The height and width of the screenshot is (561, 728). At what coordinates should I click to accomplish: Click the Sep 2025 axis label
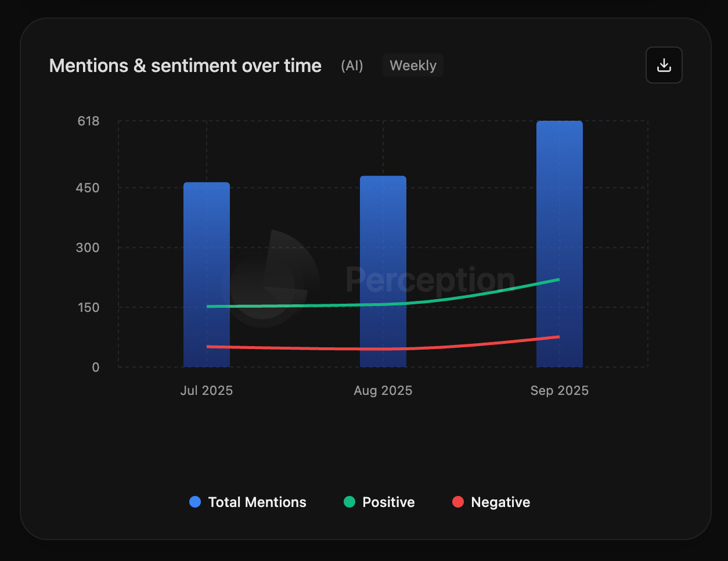coord(560,391)
